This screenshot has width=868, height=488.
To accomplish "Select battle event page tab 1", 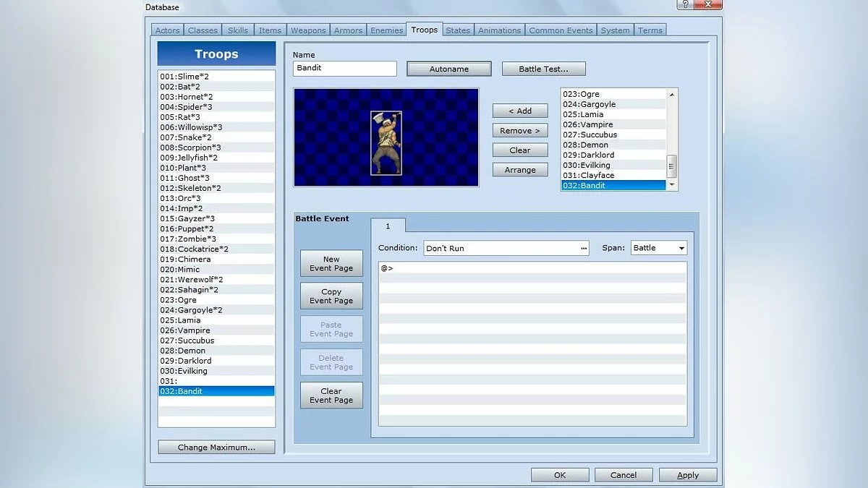I will pos(388,226).
